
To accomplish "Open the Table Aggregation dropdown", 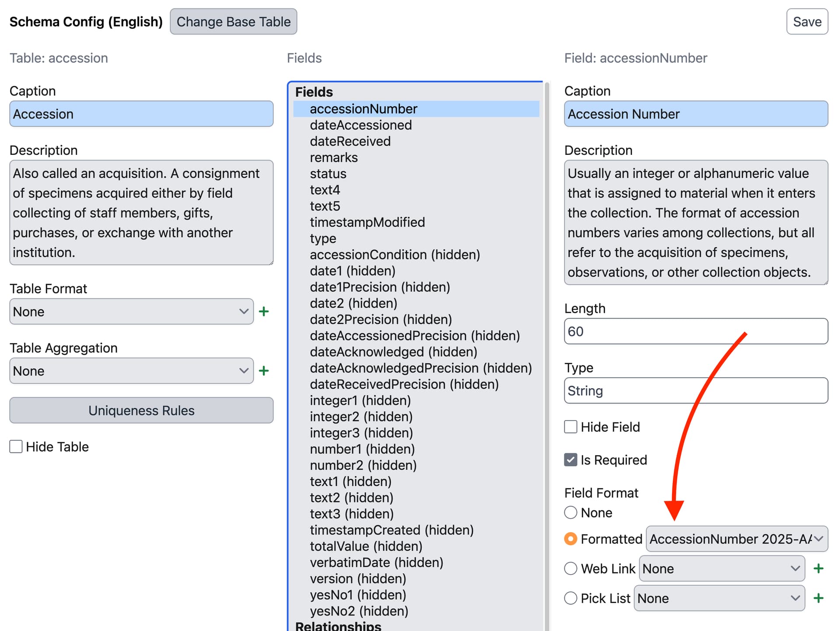I will point(131,371).
